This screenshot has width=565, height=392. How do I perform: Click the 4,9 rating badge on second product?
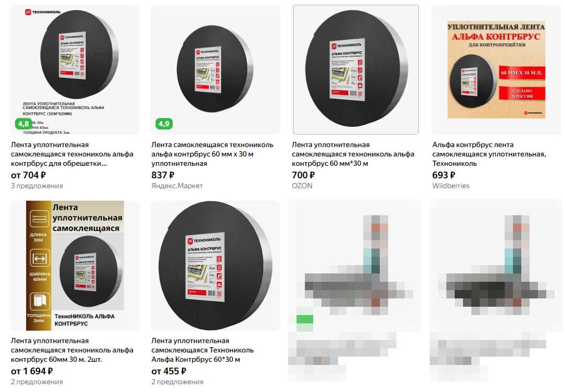[x=164, y=124]
